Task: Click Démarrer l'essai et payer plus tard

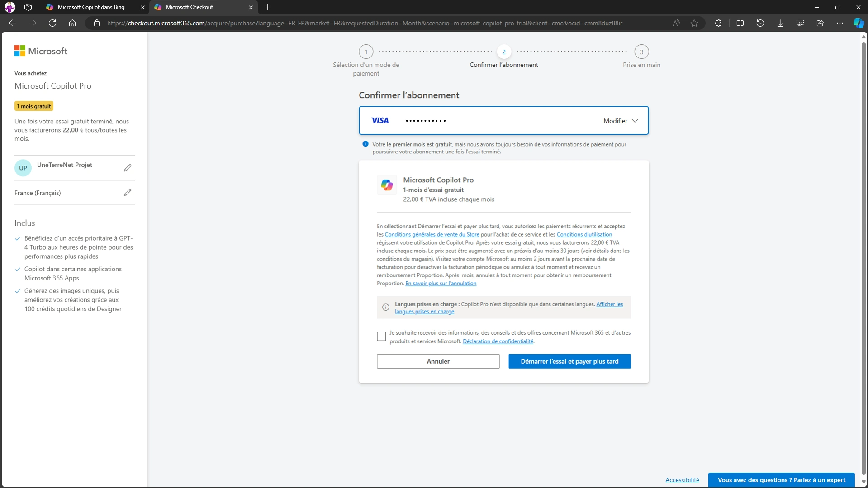Action: coord(569,361)
